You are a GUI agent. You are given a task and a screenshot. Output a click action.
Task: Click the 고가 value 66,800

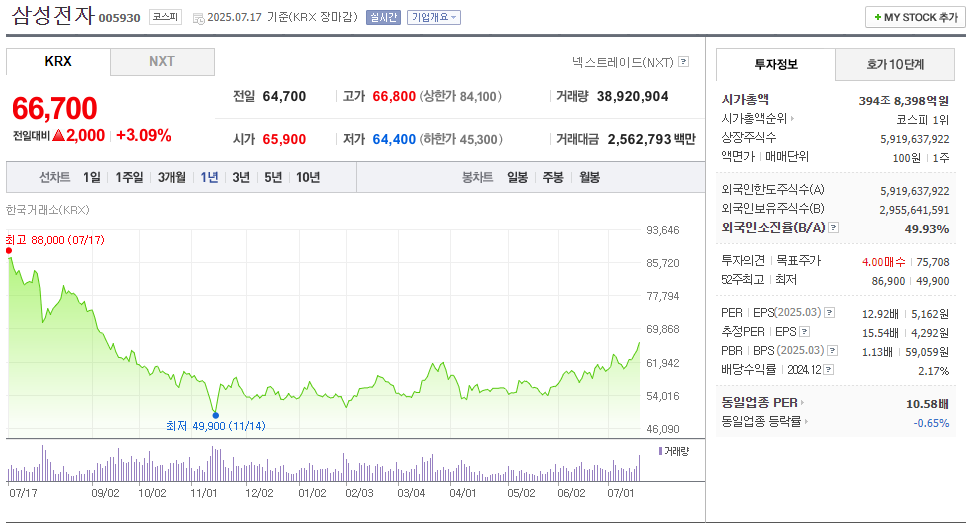[394, 96]
